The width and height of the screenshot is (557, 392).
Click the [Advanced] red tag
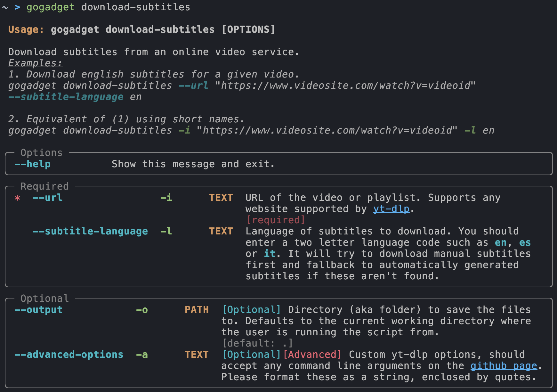pyautogui.click(x=312, y=355)
